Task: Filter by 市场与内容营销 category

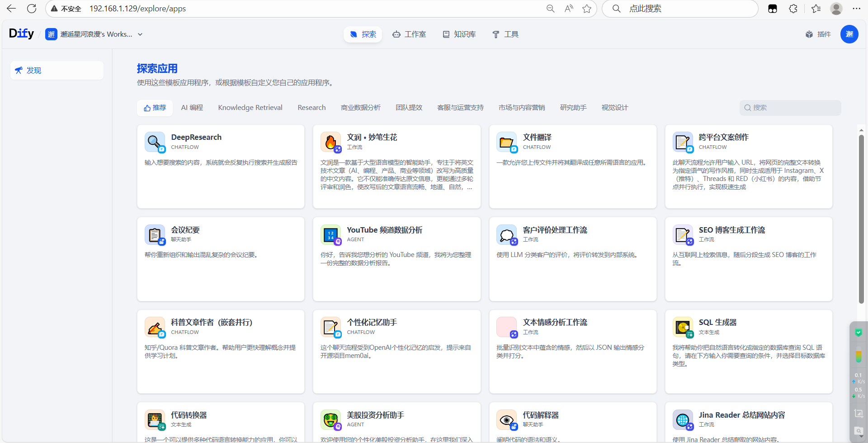Action: tap(522, 108)
